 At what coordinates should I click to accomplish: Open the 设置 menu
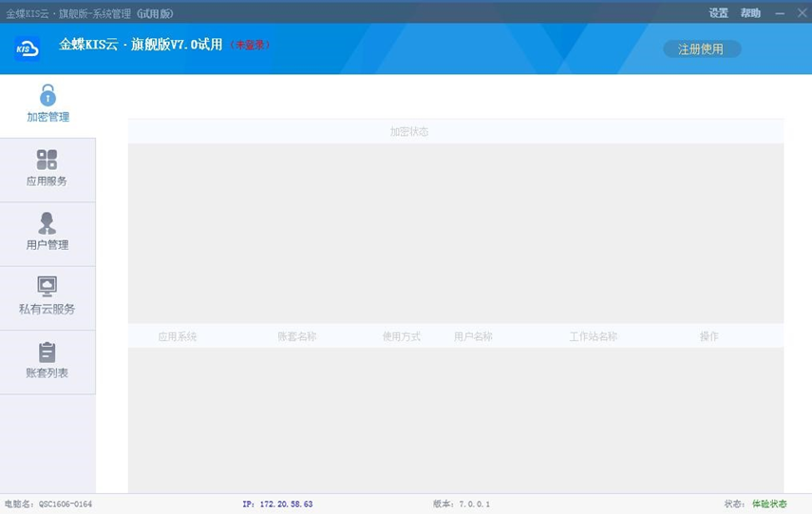tap(718, 13)
